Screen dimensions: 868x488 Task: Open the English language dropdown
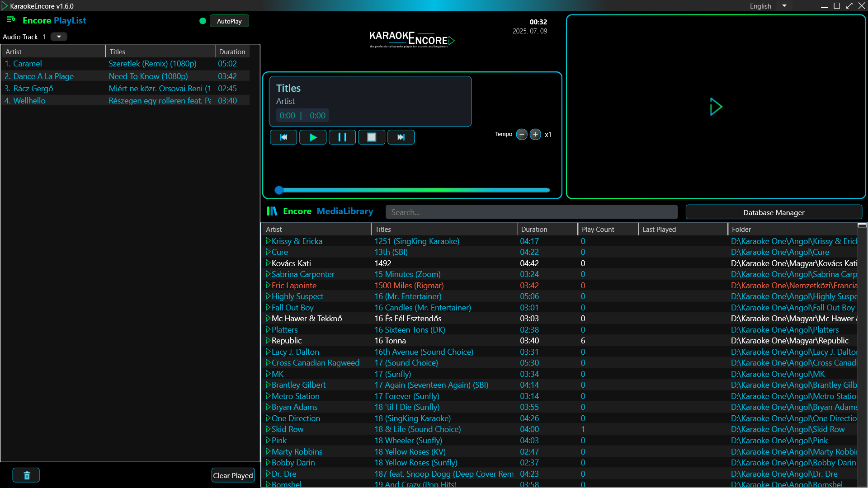pyautogui.click(x=784, y=6)
